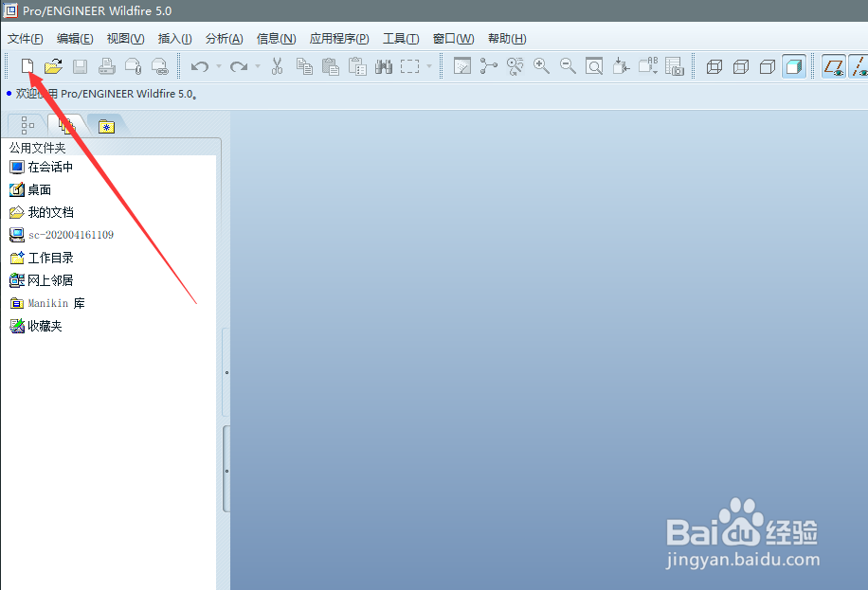Select 我的文档 folder
The width and height of the screenshot is (868, 590).
[41, 212]
